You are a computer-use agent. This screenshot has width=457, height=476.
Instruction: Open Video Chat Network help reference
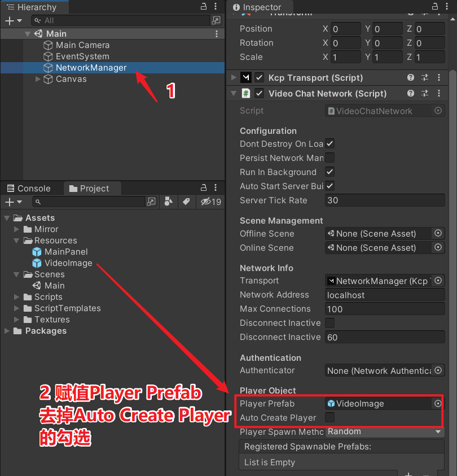point(411,93)
